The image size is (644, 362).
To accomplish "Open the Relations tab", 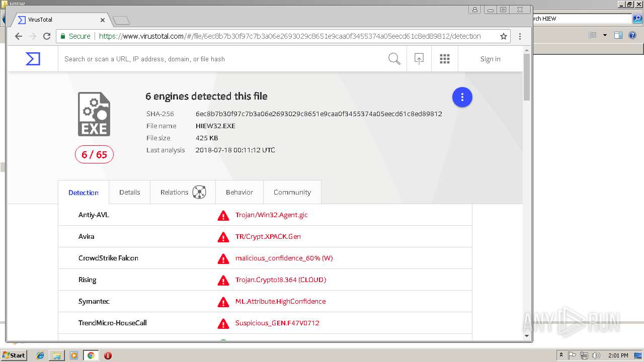I will [x=183, y=192].
